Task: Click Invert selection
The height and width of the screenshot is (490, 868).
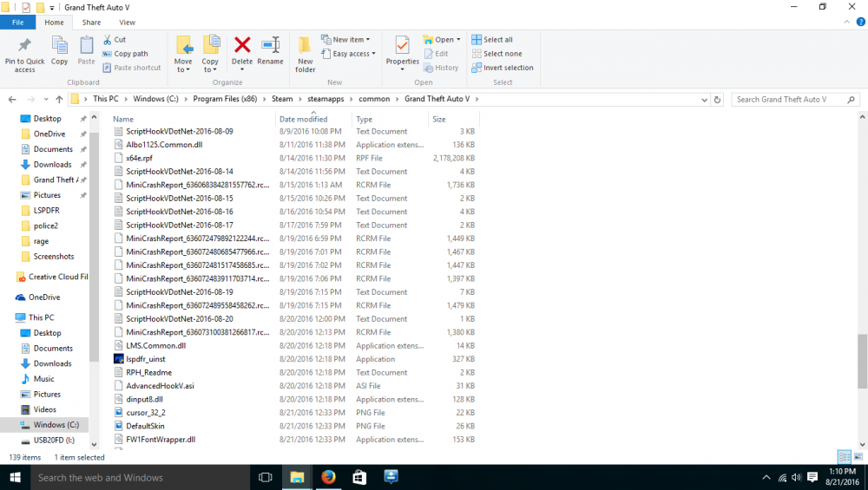Action: [x=502, y=68]
